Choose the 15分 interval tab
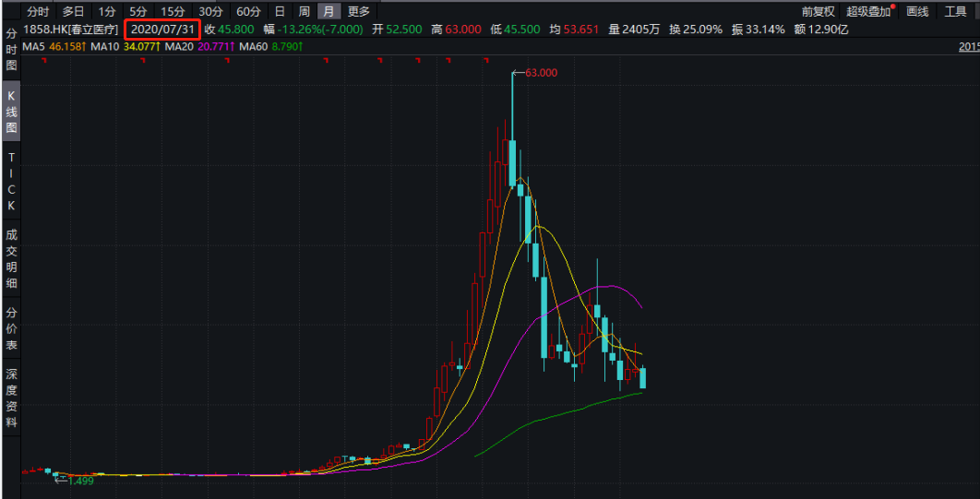980x499 pixels. [x=172, y=11]
